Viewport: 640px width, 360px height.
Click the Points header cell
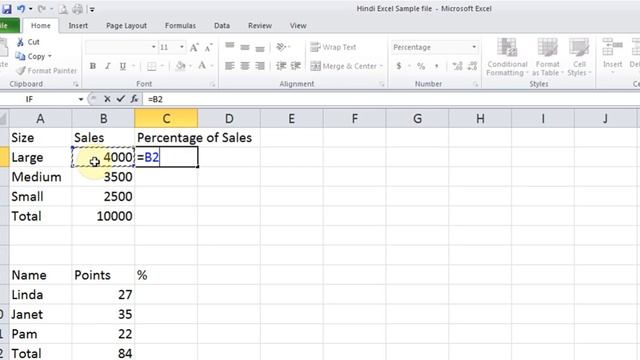coord(103,275)
